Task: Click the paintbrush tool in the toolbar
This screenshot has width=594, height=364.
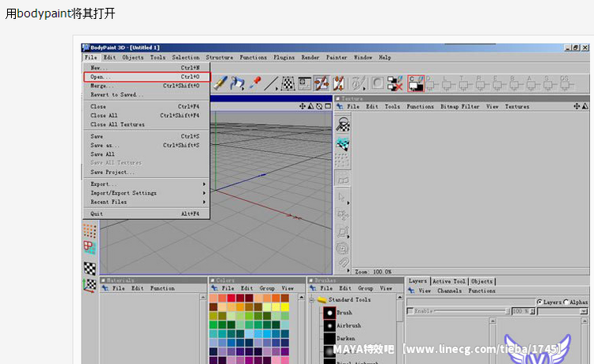Action: (x=220, y=82)
